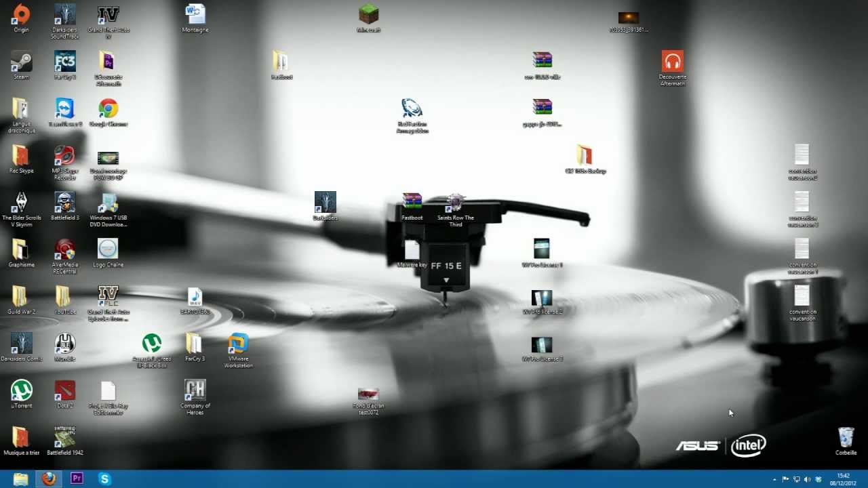Open Découverte Aftermath audio file with headphones

click(673, 62)
